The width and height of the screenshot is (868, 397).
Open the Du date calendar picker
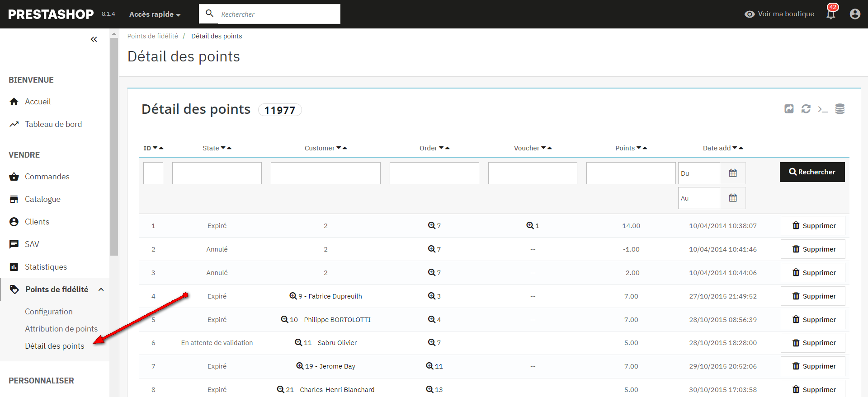tap(733, 173)
